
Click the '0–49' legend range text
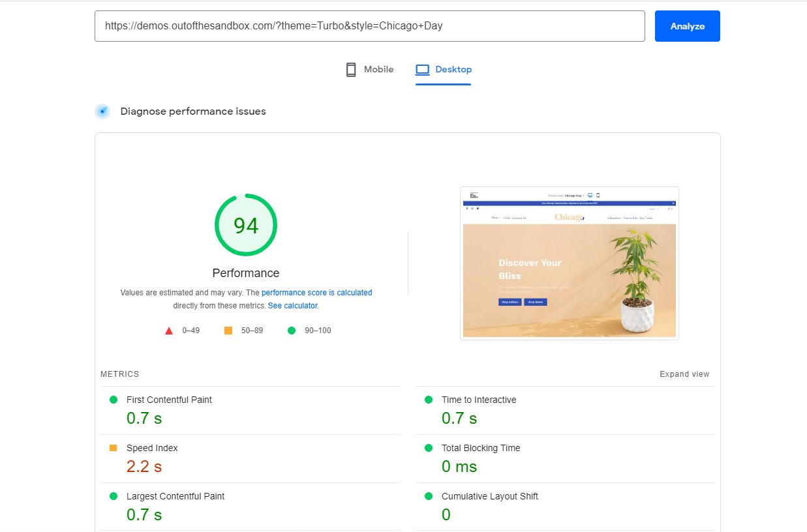(x=191, y=331)
